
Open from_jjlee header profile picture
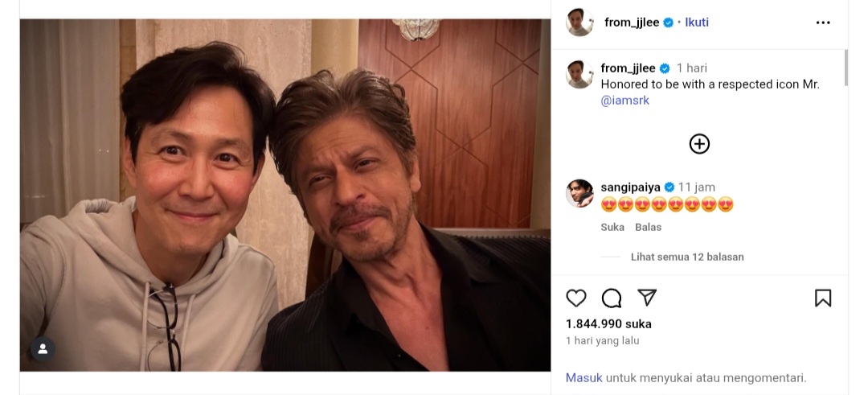click(x=579, y=23)
